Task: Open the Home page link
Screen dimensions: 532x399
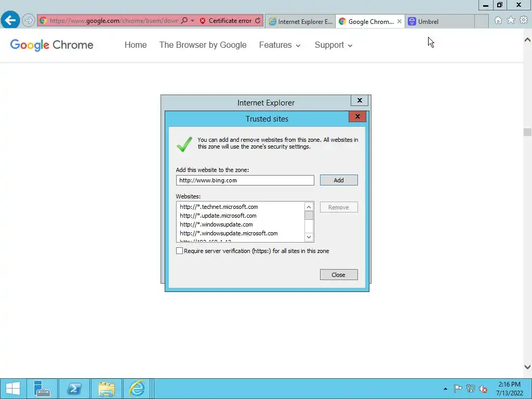Action: [136, 45]
